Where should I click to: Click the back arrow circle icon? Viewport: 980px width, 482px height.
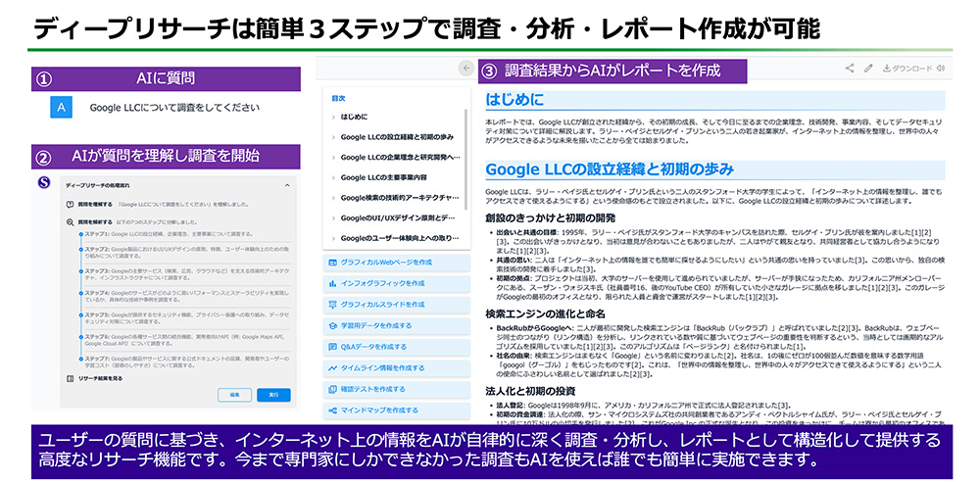pos(465,69)
